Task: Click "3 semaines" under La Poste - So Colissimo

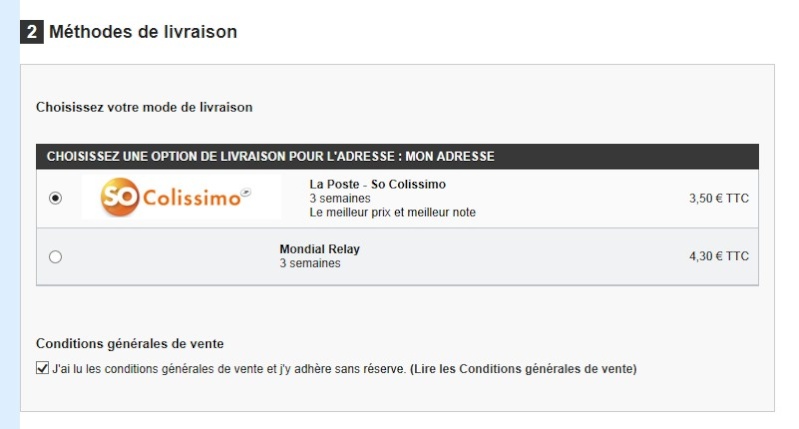Action: tap(340, 198)
